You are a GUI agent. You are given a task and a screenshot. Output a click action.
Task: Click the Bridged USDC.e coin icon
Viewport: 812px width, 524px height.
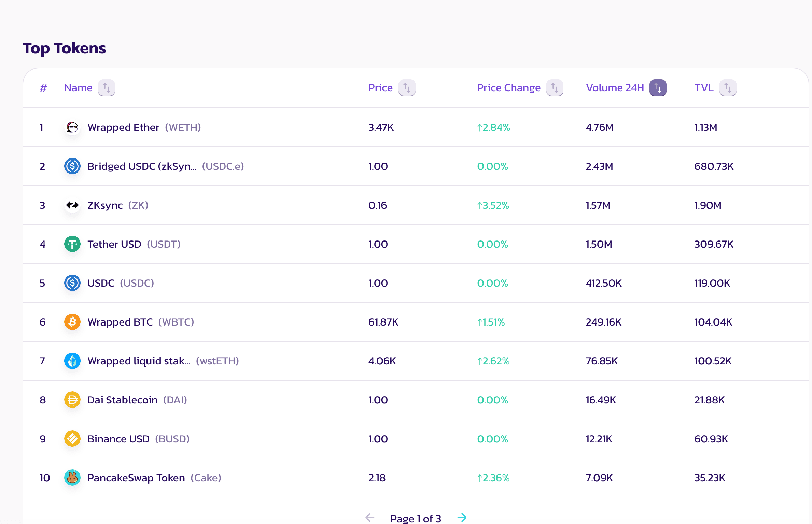pyautogui.click(x=72, y=166)
